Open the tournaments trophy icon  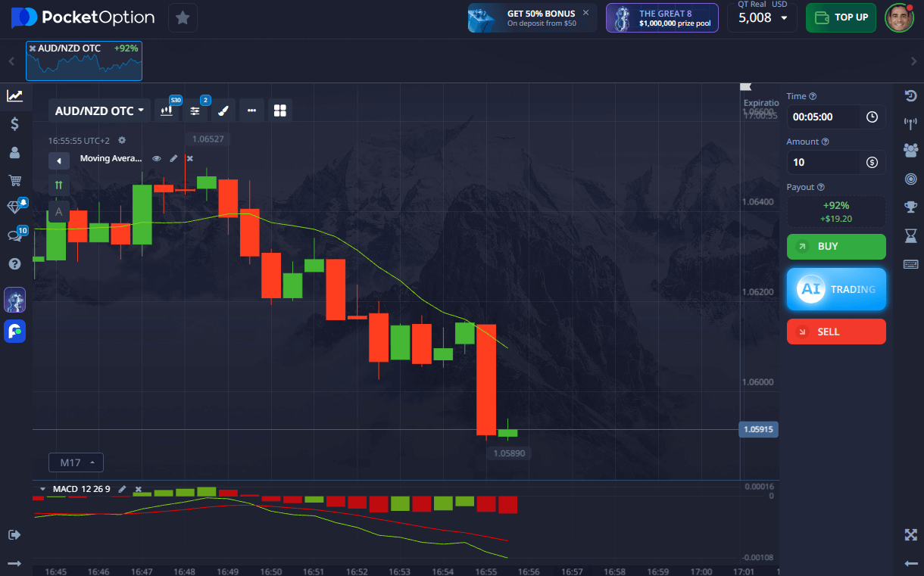click(911, 207)
